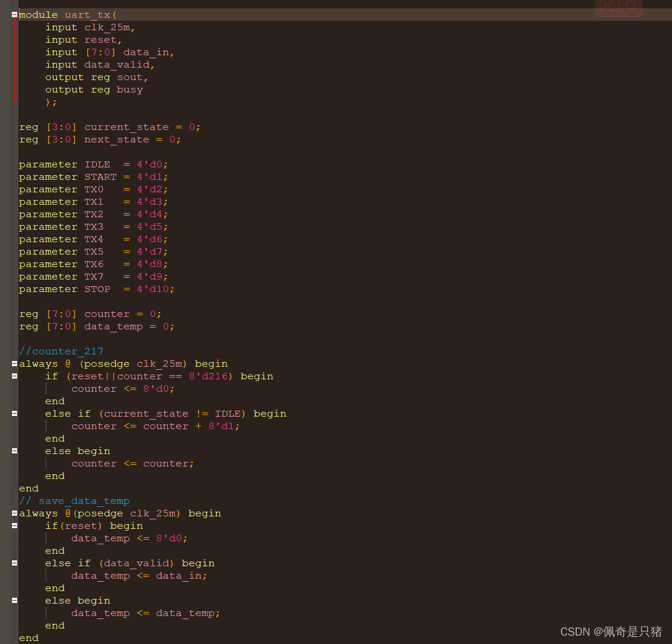672x644 pixels.
Task: Collapse the counter_217 always block
Action: click(13, 363)
